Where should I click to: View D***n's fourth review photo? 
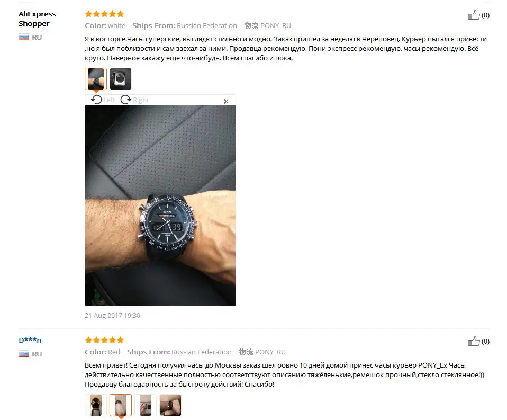tap(170, 405)
